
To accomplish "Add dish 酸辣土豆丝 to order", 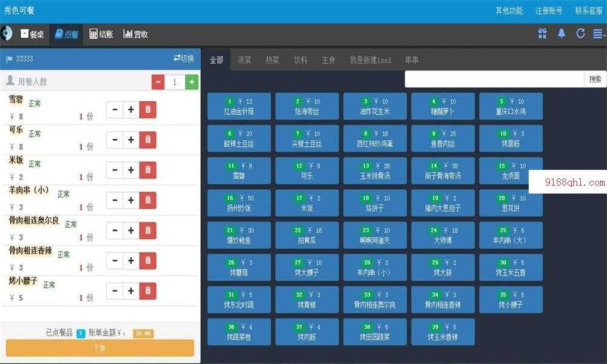I will pos(239,138).
